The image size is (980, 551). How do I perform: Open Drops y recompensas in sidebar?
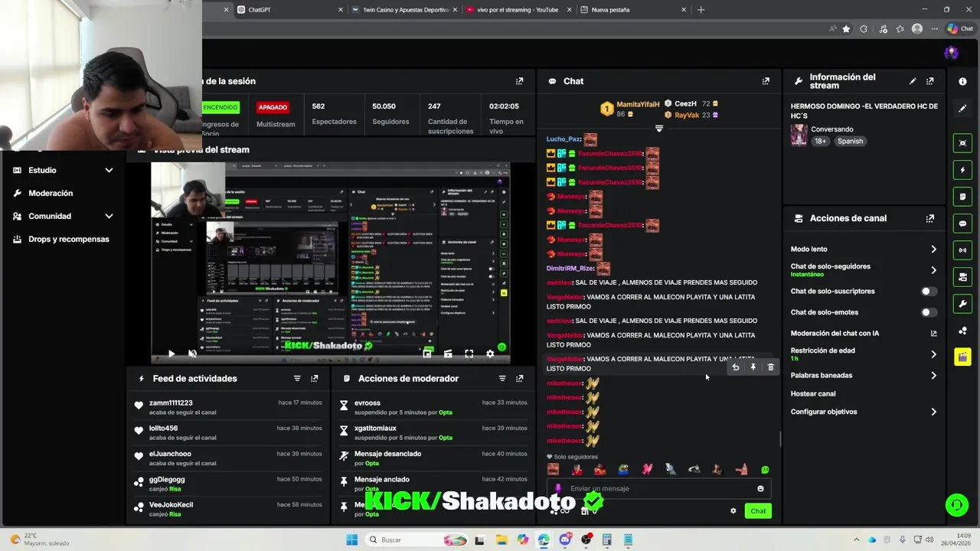point(69,240)
